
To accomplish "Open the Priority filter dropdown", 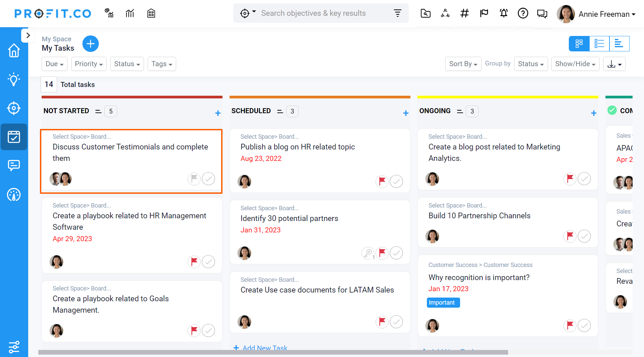I will pyautogui.click(x=89, y=64).
